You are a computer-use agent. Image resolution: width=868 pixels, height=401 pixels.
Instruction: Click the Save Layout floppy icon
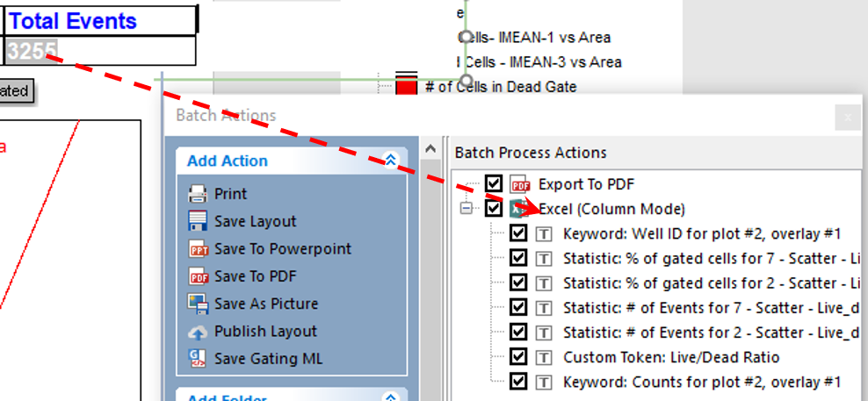[198, 221]
